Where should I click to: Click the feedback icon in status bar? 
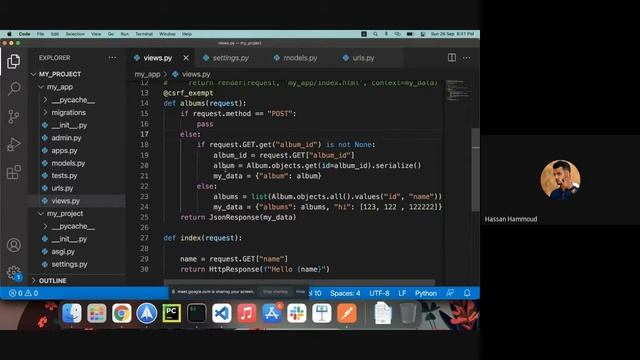point(450,293)
